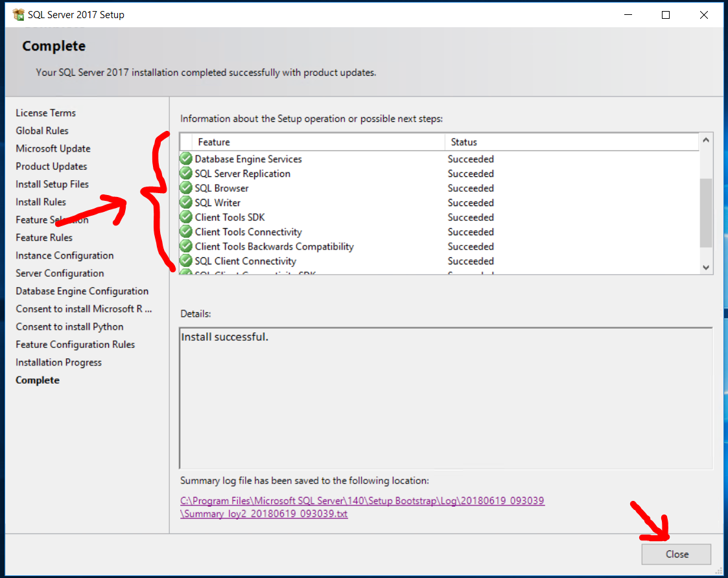Select the SQL Client Connectivity row
The height and width of the screenshot is (578, 728).
pyautogui.click(x=440, y=261)
